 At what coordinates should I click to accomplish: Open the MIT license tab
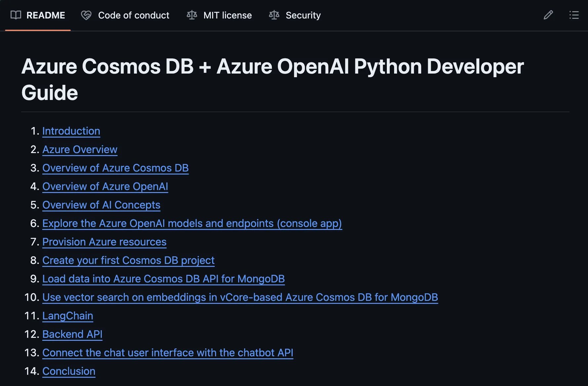click(219, 15)
